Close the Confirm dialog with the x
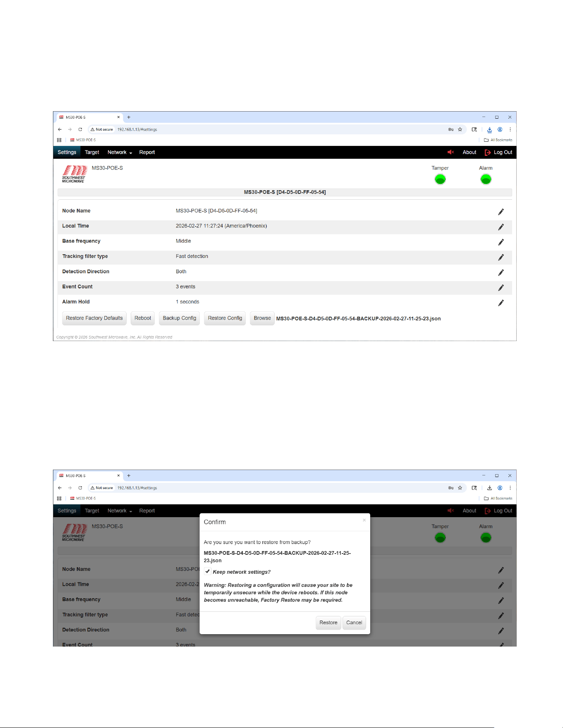Screen dimensions: 563x728 364,520
